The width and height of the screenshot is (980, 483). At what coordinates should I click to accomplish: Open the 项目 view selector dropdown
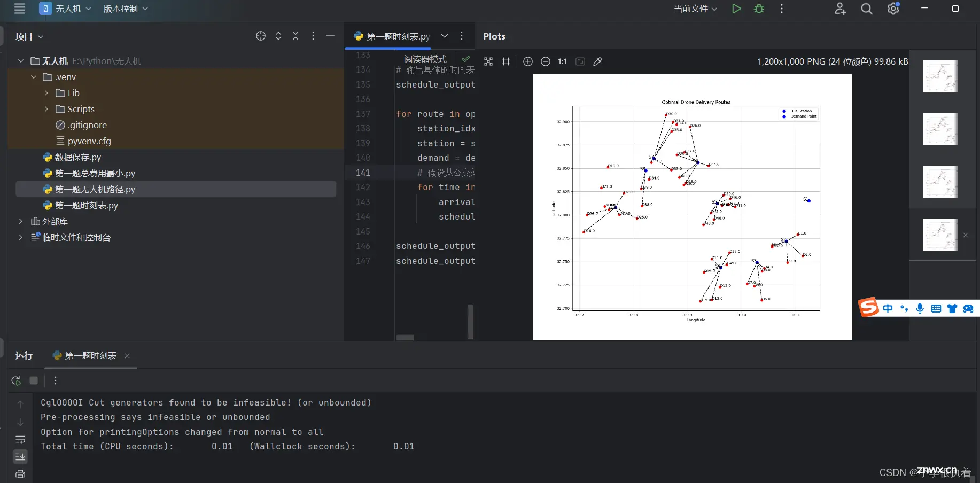pos(29,36)
